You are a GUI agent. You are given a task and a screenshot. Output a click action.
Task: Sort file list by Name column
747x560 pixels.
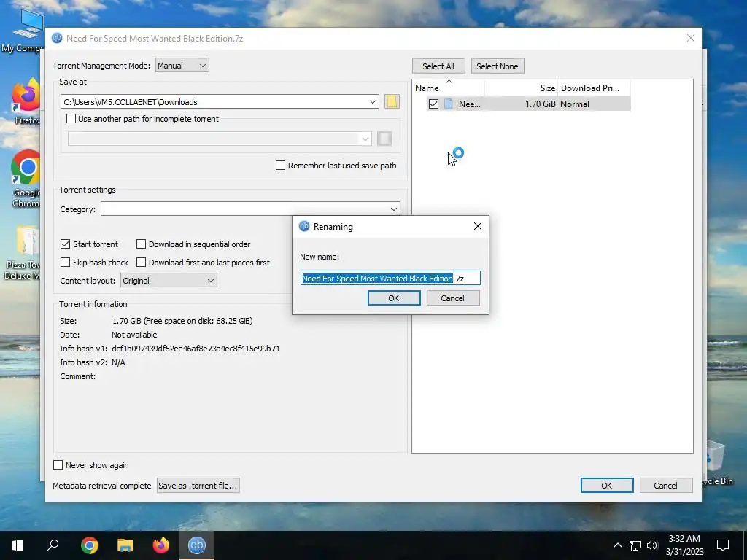pos(449,87)
